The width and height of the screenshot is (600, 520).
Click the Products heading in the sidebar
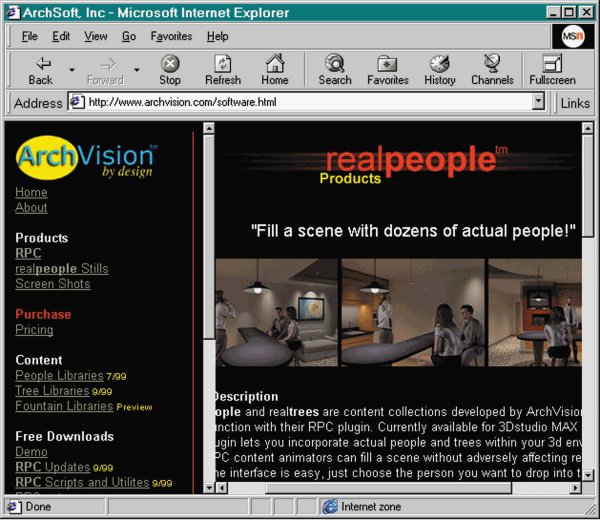[42, 238]
